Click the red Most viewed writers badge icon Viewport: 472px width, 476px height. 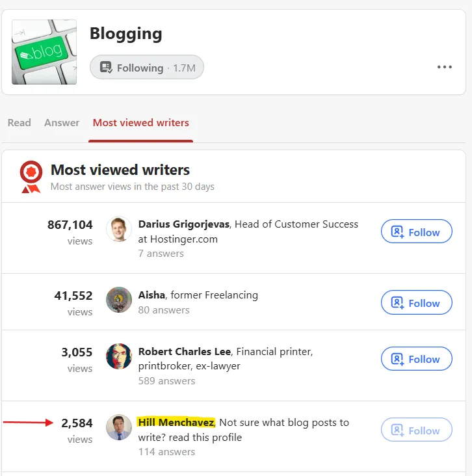31,177
